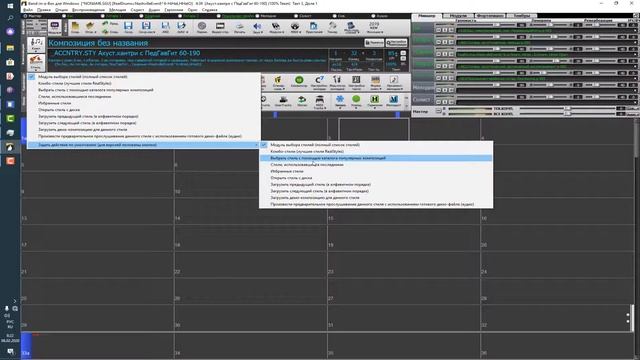
Task: Click the Сохр. как save-as icon
Action: click(146, 28)
